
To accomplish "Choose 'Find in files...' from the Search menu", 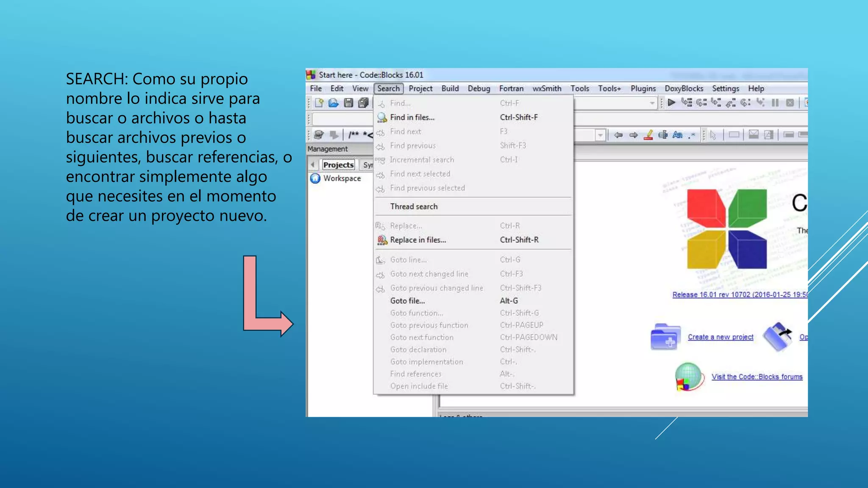I will pyautogui.click(x=412, y=117).
